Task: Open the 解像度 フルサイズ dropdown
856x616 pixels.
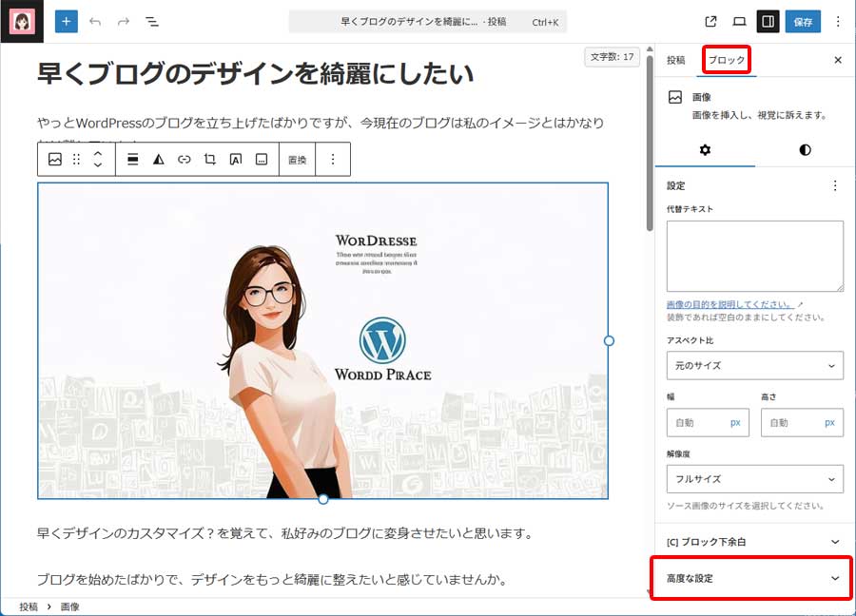Action: coord(754,479)
